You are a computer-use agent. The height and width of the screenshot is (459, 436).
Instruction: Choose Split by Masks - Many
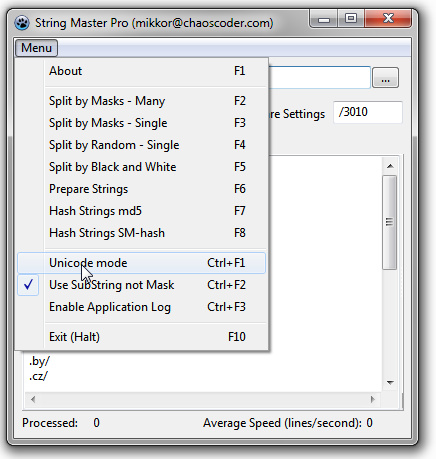[142, 101]
